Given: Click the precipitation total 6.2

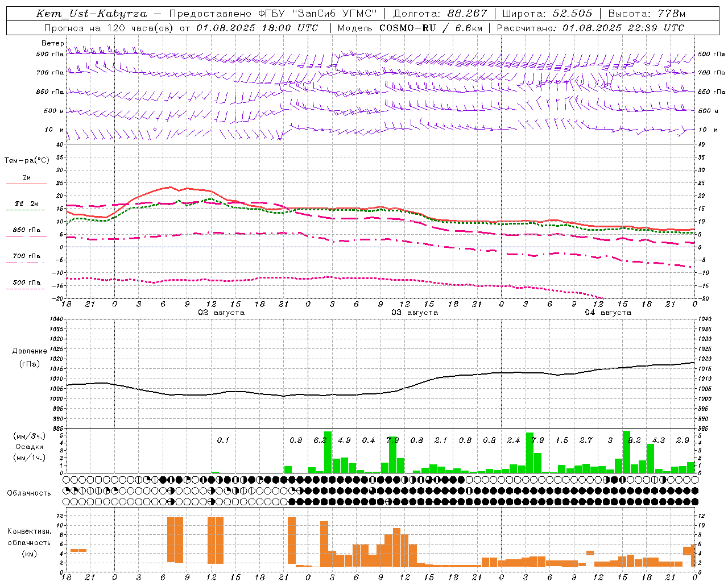Looking at the screenshot, I should 320,440.
